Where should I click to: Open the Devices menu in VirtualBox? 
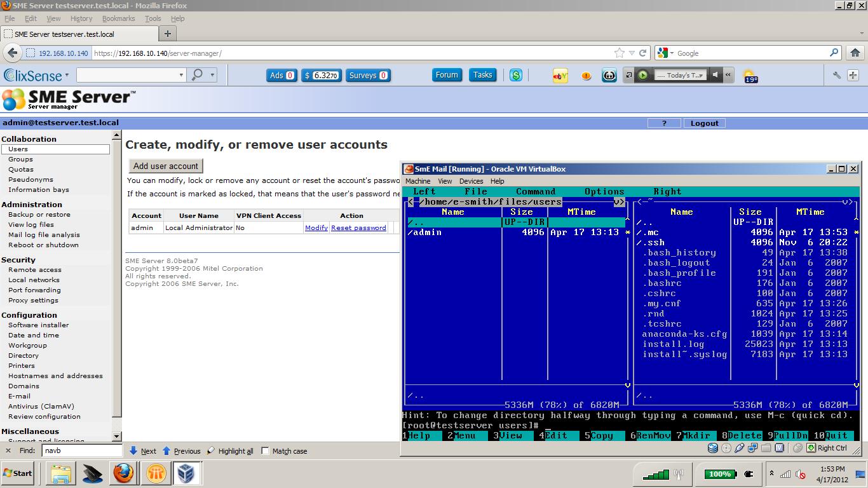pyautogui.click(x=471, y=181)
